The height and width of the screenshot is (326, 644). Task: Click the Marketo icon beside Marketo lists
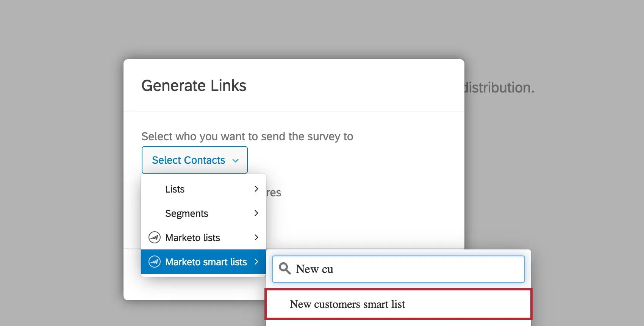[155, 238]
